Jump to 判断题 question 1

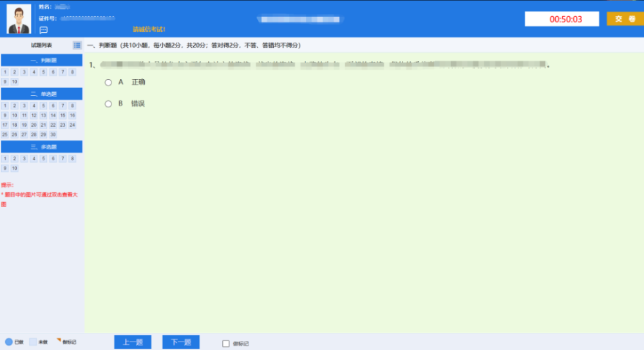point(5,72)
